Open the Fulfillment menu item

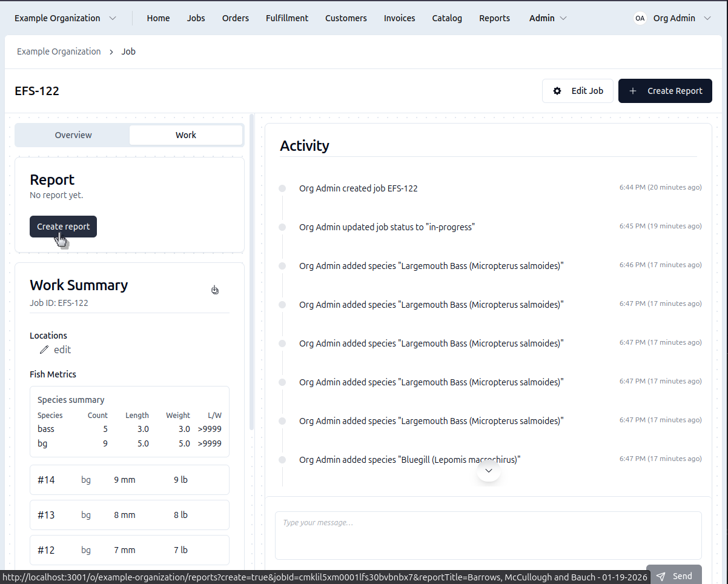(286, 18)
